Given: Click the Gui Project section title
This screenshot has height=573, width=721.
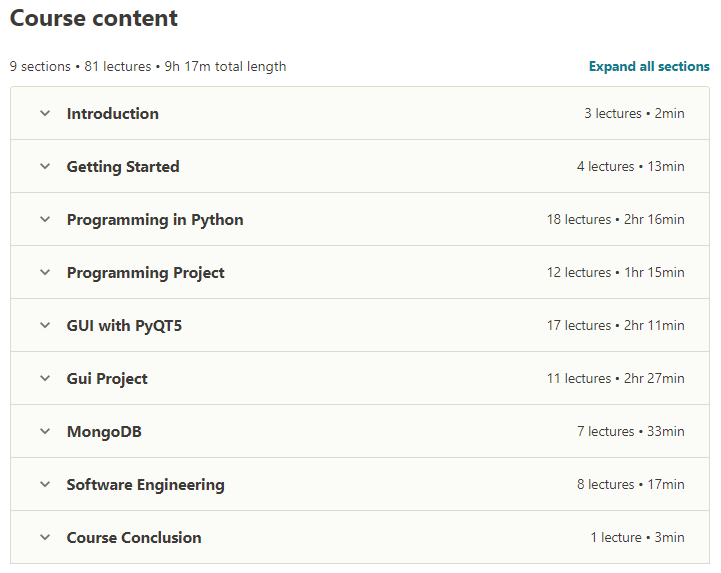Looking at the screenshot, I should tap(107, 378).
